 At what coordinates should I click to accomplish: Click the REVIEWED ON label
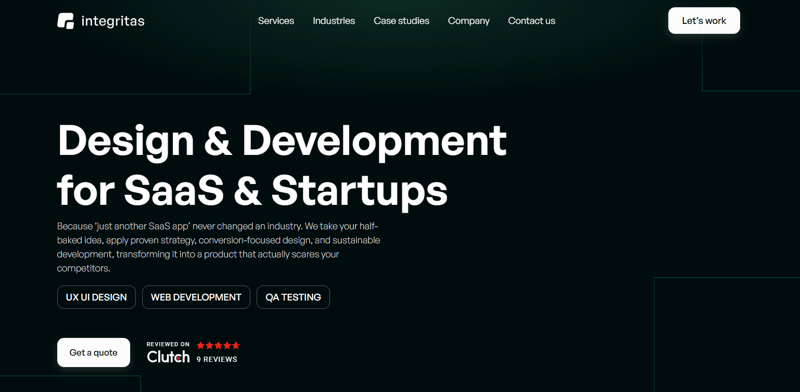pyautogui.click(x=168, y=345)
